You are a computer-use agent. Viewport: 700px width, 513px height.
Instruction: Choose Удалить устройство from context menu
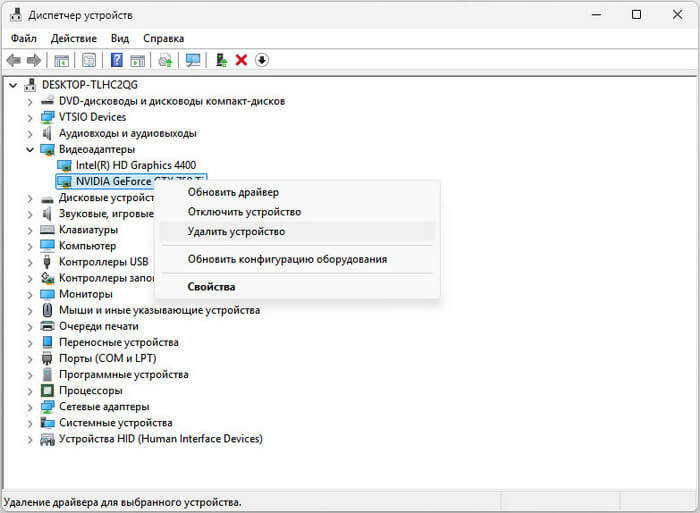coord(236,231)
